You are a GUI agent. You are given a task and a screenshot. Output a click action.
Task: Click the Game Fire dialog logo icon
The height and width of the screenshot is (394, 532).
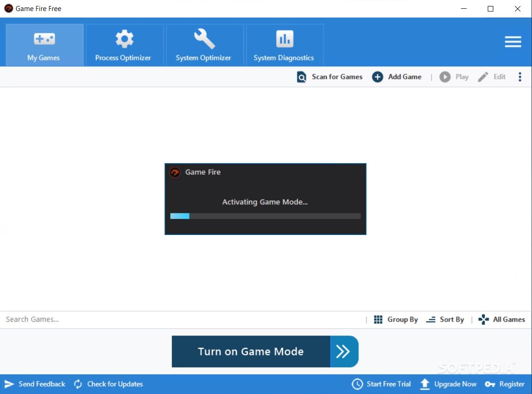[175, 173]
